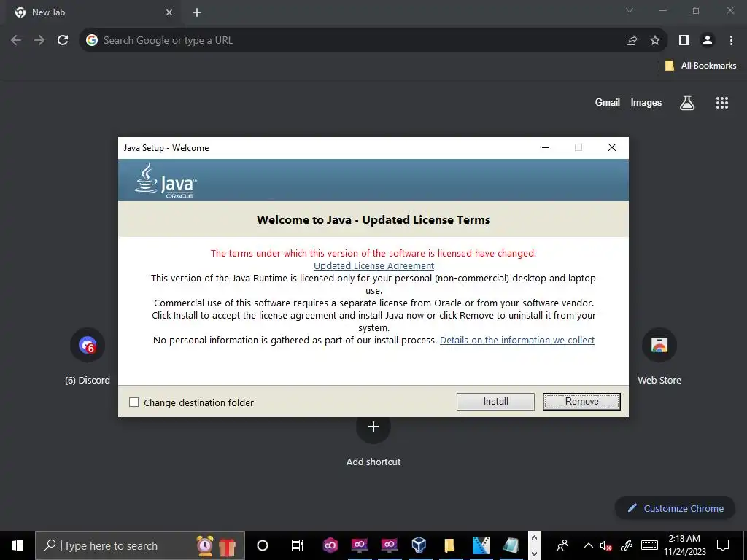Click the Remove button in Java Setup

coord(581,402)
